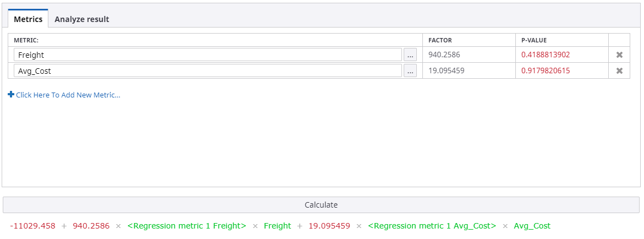Delete the Avg_Cost metric row
Screen dimensions: 644x239
coord(619,70)
